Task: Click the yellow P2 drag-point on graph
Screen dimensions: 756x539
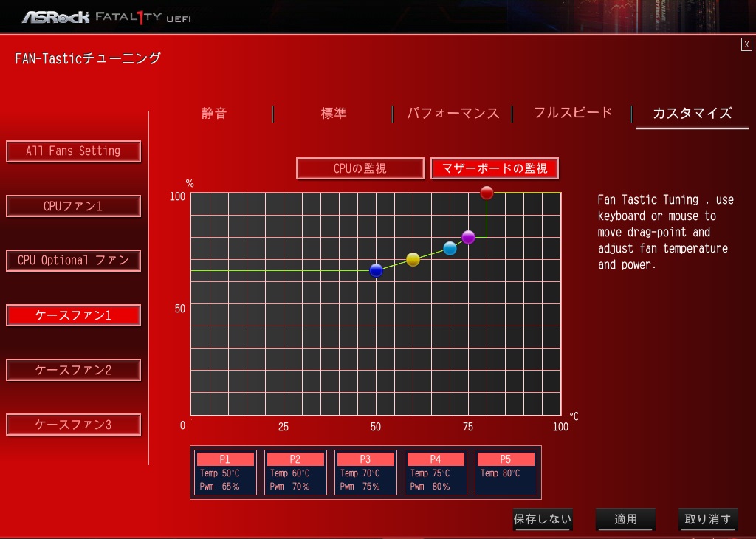Action: pyautogui.click(x=413, y=259)
